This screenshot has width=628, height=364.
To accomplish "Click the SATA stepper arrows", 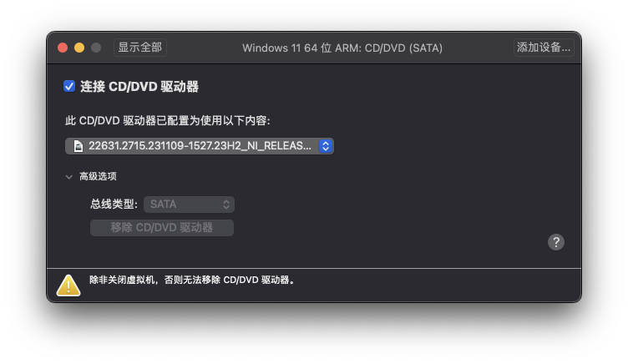I will click(226, 205).
